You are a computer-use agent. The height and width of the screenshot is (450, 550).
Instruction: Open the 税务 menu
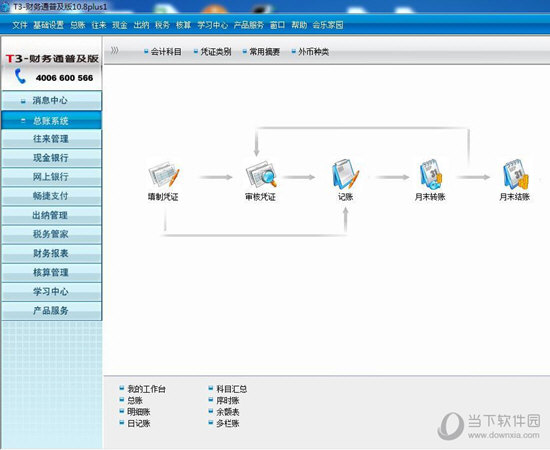click(x=162, y=25)
